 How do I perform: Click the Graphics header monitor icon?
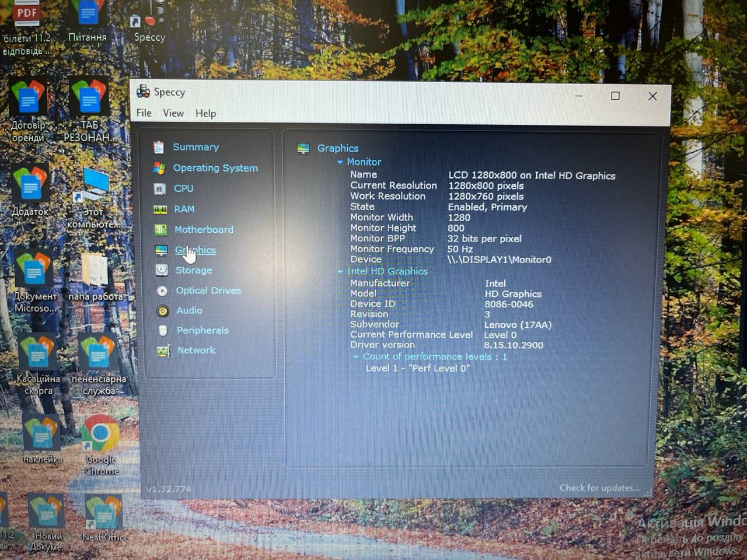[x=303, y=149]
